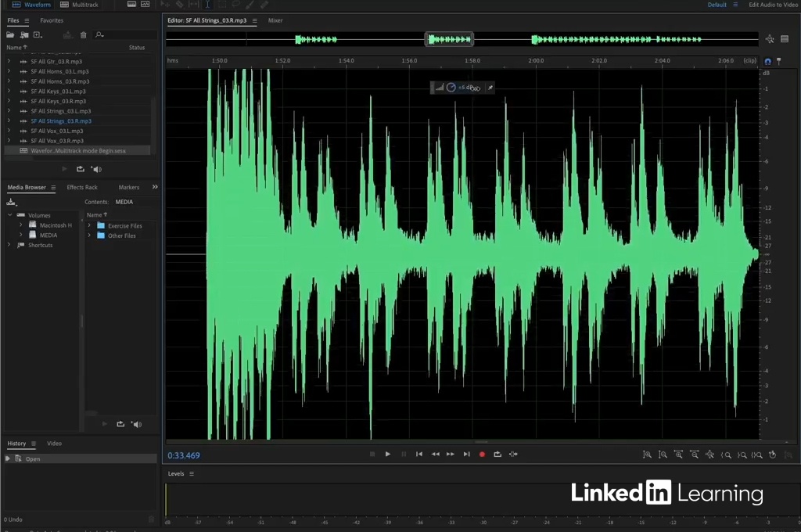Open the Mixer tab

275,20
